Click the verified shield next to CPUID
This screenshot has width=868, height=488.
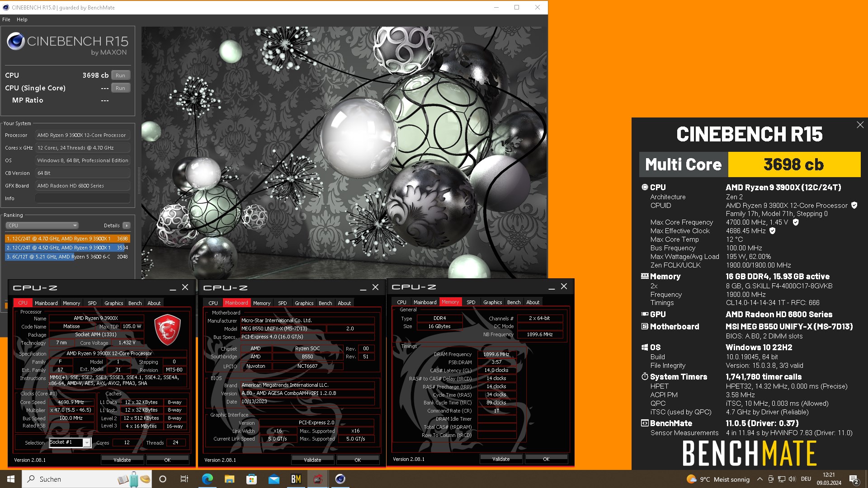click(854, 206)
